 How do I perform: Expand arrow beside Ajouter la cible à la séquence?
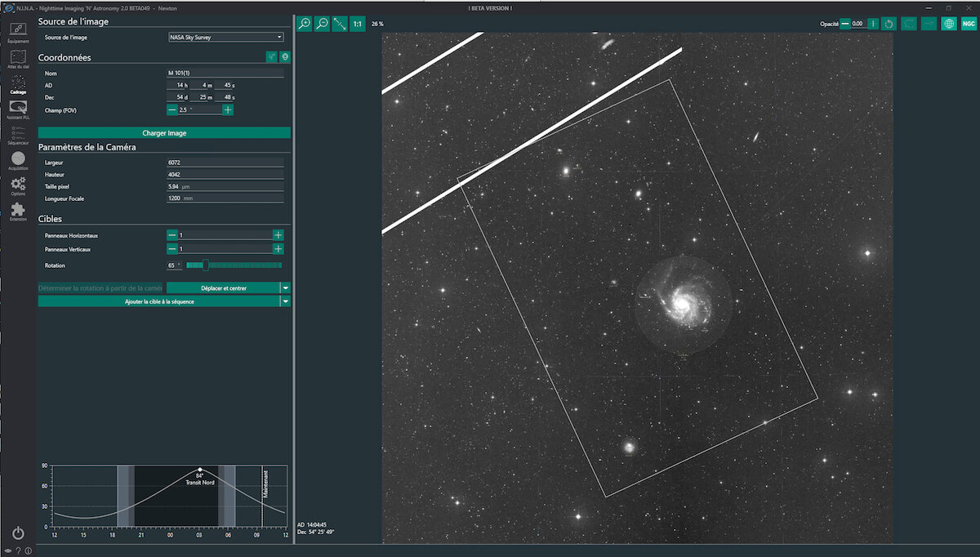(x=285, y=301)
